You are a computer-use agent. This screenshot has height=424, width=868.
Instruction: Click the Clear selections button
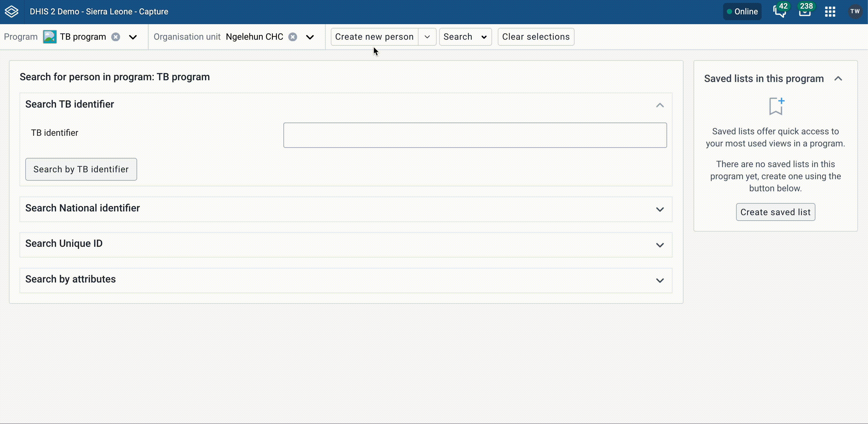pyautogui.click(x=535, y=37)
